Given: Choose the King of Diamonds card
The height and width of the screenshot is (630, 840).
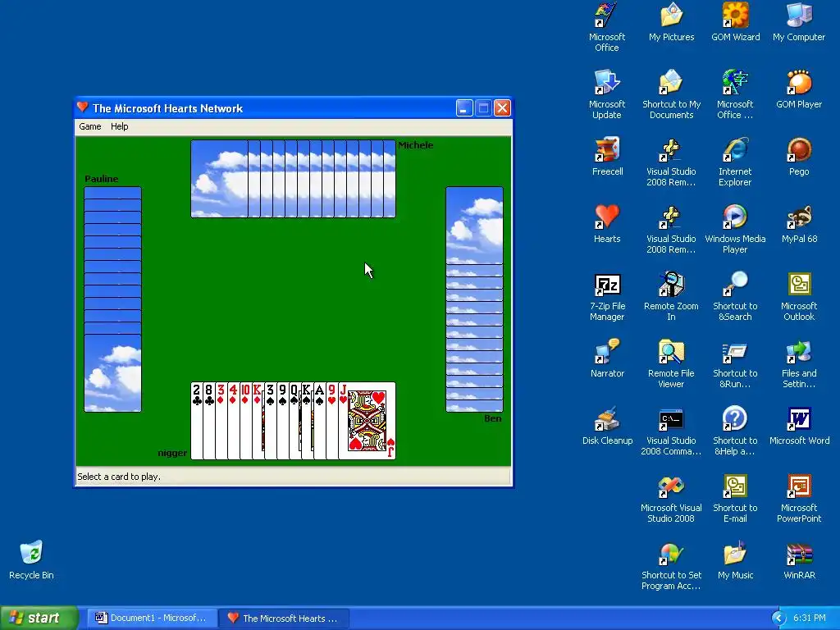Looking at the screenshot, I should 258,421.
